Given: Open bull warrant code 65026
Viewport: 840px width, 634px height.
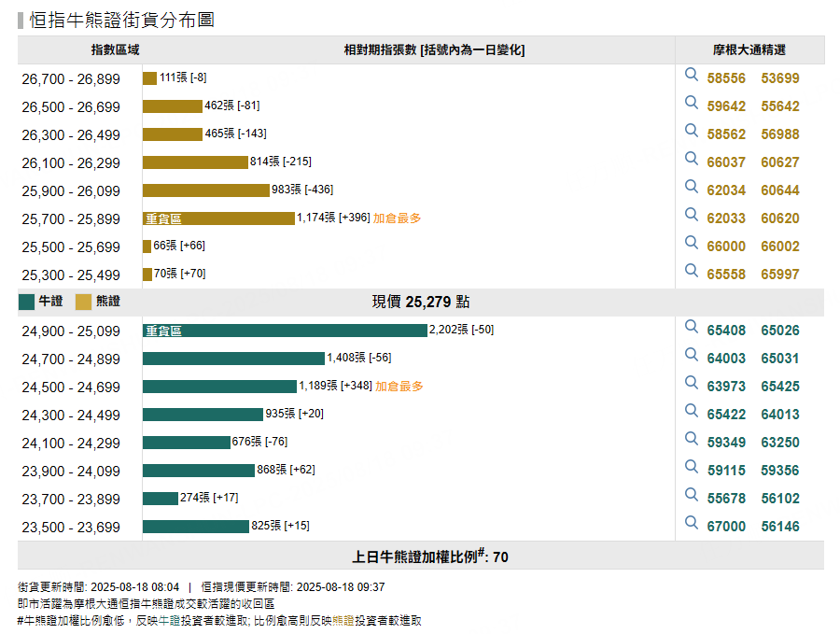Looking at the screenshot, I should (780, 331).
